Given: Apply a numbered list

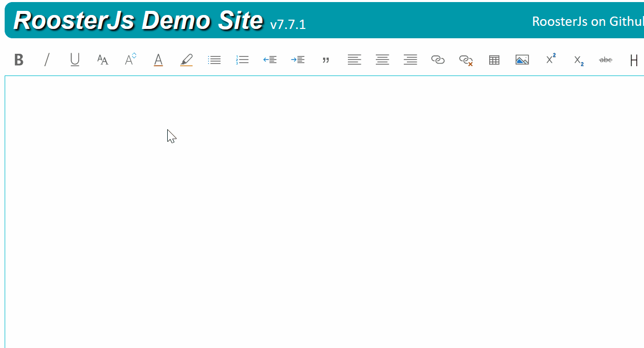Looking at the screenshot, I should point(242,59).
